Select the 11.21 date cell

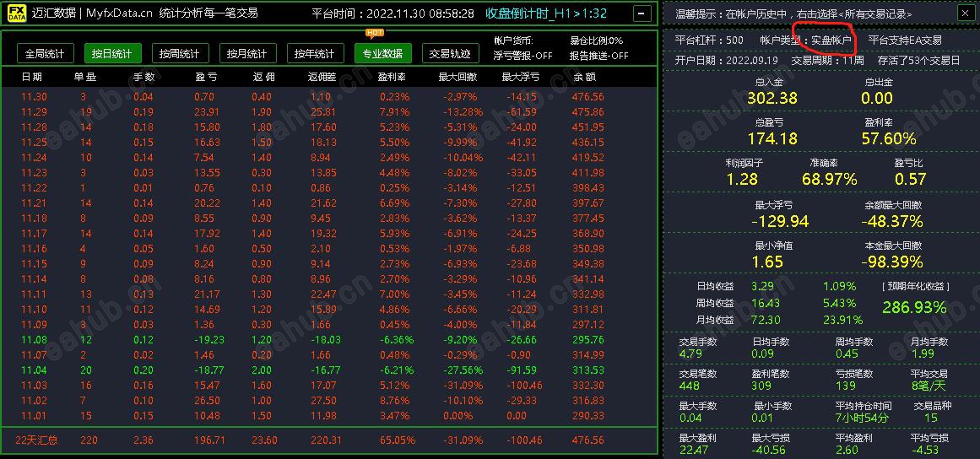pyautogui.click(x=34, y=203)
